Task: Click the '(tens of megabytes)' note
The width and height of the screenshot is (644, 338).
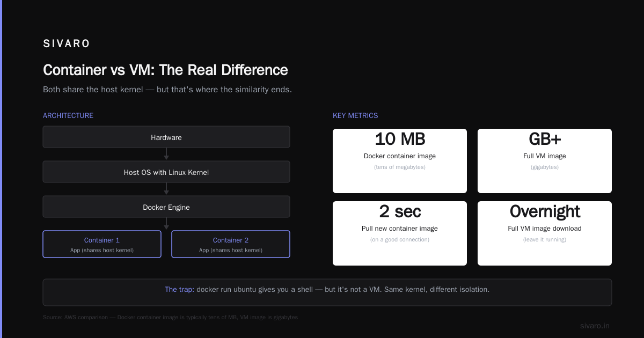Action: (400, 167)
